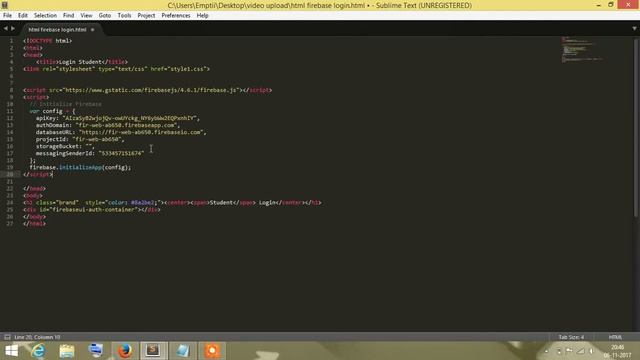Go to previous tab with left arrow
Image resolution: width=640 pixels, height=360 pixels.
(x=5, y=29)
